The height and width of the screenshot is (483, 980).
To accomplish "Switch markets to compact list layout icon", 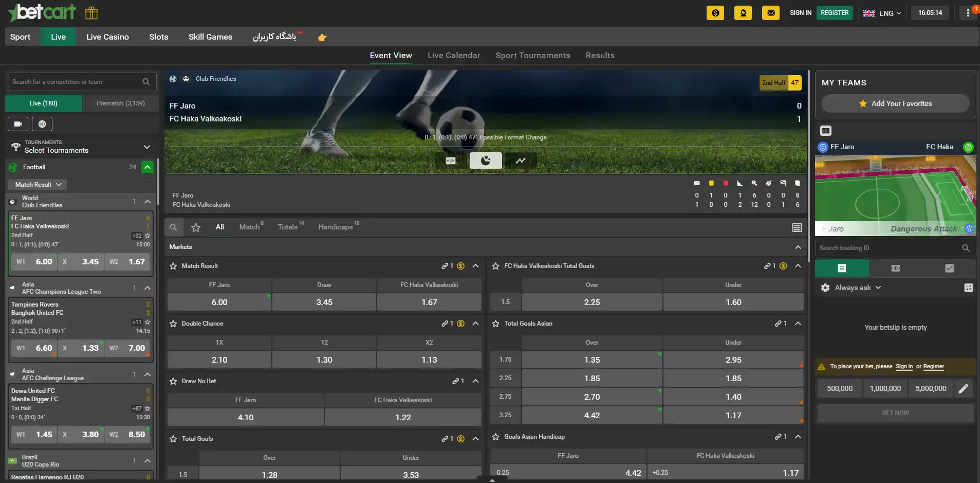I will point(797,227).
